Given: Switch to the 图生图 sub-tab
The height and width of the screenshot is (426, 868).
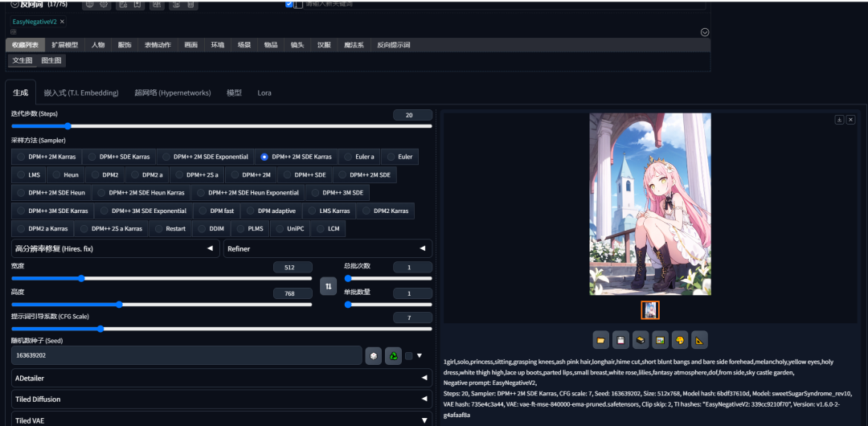Looking at the screenshot, I should (51, 60).
